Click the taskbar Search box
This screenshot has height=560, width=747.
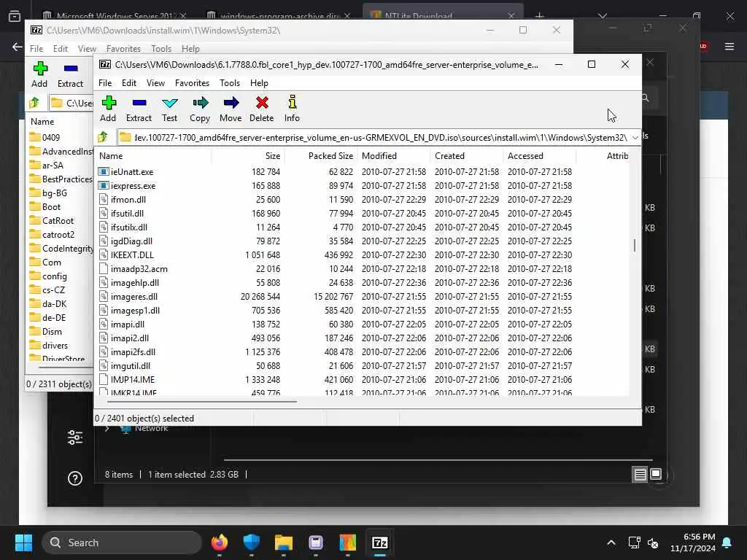pos(122,542)
